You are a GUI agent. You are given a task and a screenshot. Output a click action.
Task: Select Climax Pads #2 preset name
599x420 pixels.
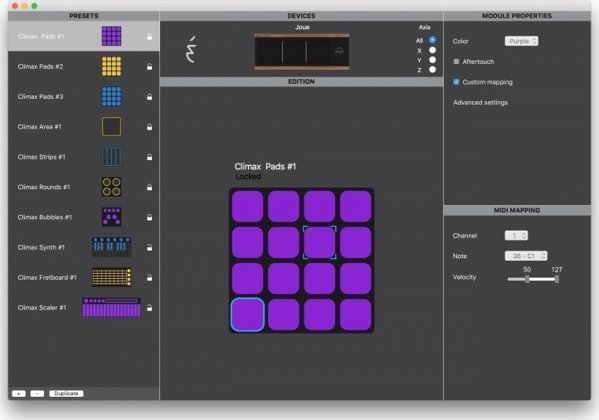coord(40,66)
